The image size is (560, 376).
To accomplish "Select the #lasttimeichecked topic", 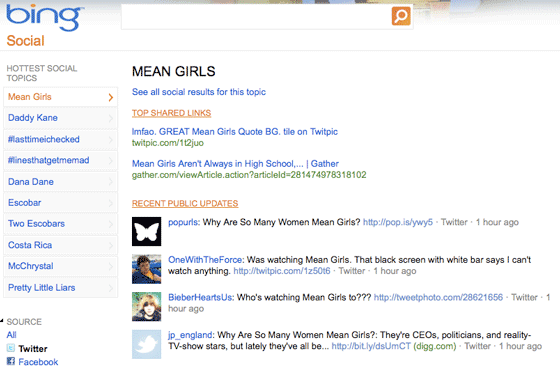I will pyautogui.click(x=60, y=139).
